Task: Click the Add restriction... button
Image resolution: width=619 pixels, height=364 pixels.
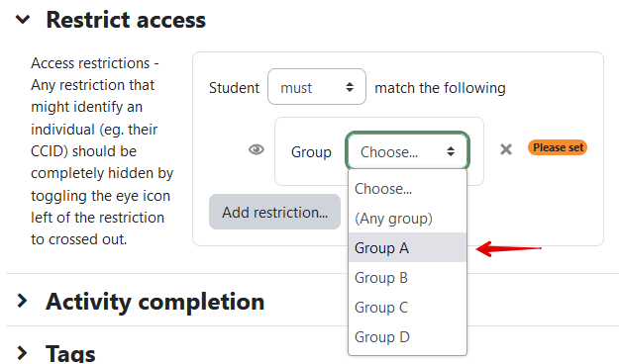Action: (274, 212)
